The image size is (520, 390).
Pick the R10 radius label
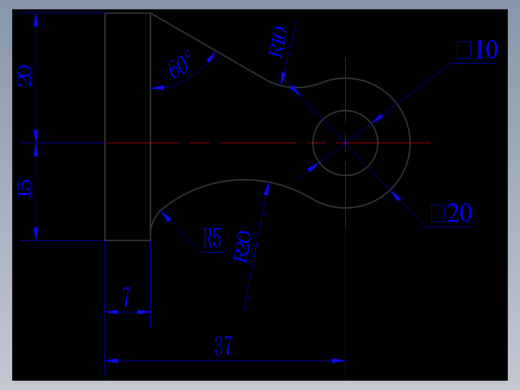(x=278, y=42)
